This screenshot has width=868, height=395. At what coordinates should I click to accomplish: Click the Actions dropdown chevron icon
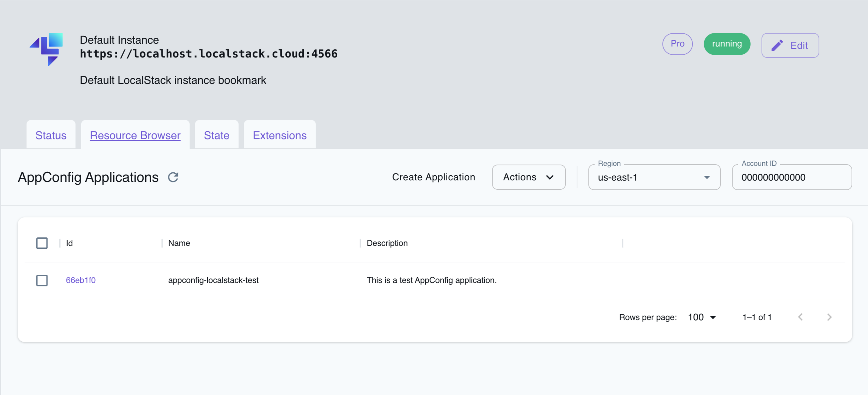point(550,177)
